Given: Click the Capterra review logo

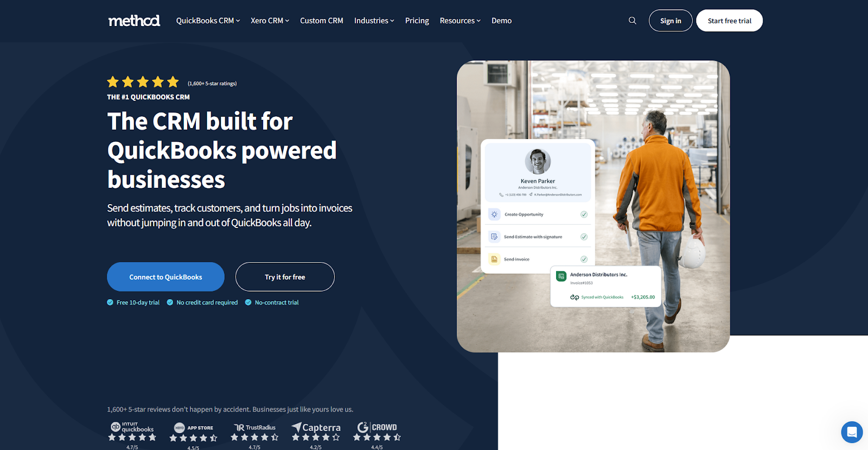Looking at the screenshot, I should pos(316,428).
